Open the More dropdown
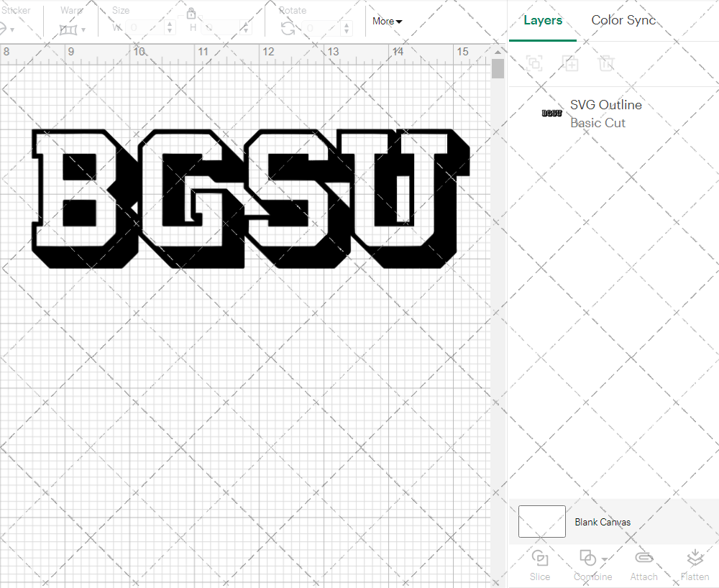This screenshot has width=719, height=588. [386, 21]
